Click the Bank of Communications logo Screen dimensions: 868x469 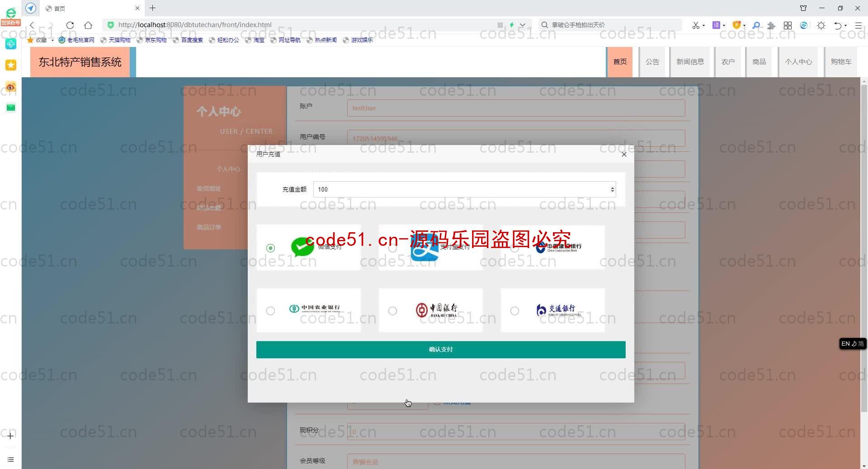(558, 310)
